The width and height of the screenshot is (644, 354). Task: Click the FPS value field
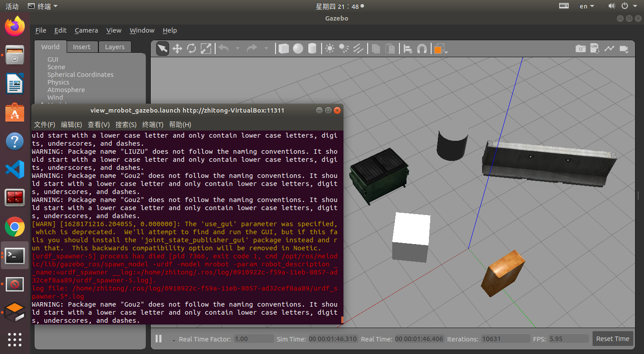coord(568,339)
